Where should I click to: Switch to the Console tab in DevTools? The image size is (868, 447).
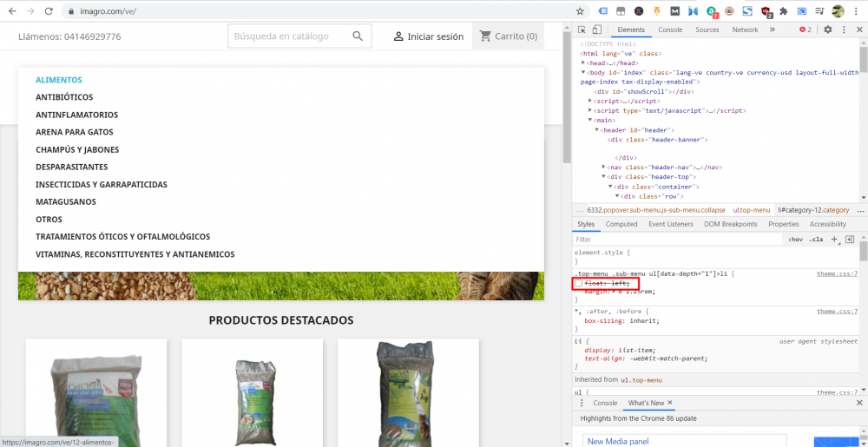[670, 30]
